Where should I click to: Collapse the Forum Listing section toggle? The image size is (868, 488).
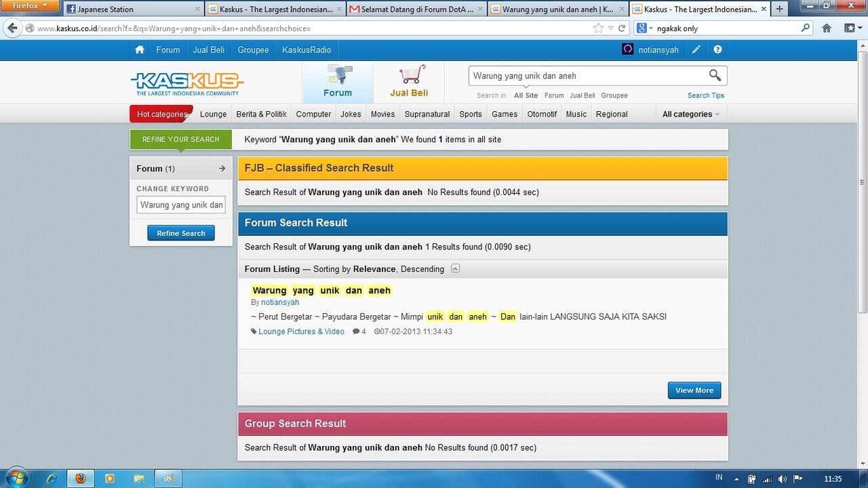click(x=455, y=268)
